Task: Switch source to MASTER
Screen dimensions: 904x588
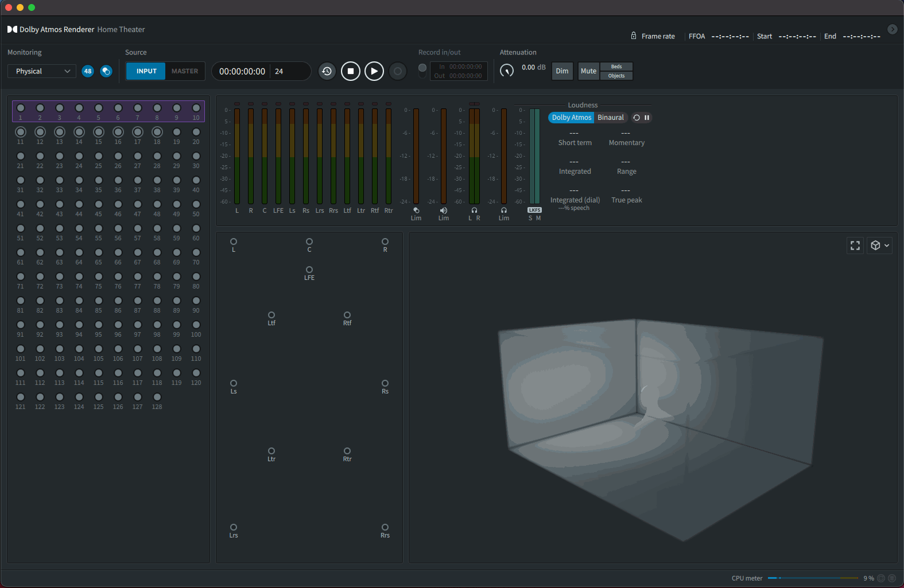Action: coord(185,71)
